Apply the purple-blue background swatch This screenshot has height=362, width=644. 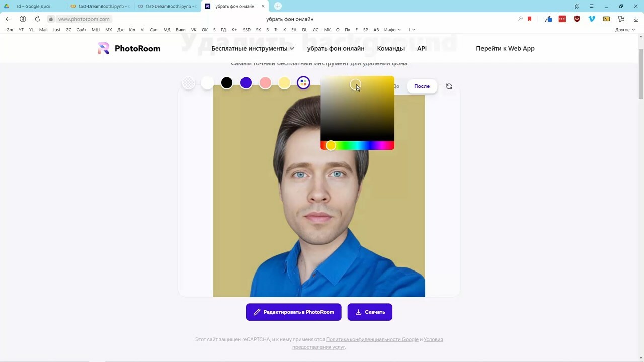[x=246, y=83]
